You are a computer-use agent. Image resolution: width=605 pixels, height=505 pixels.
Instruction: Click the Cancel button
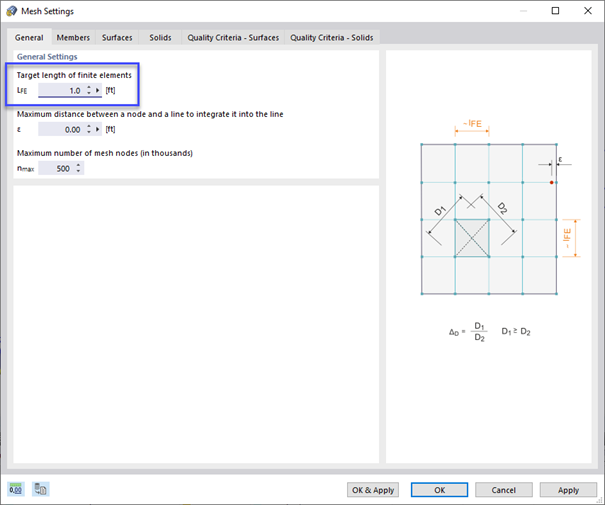coord(504,490)
